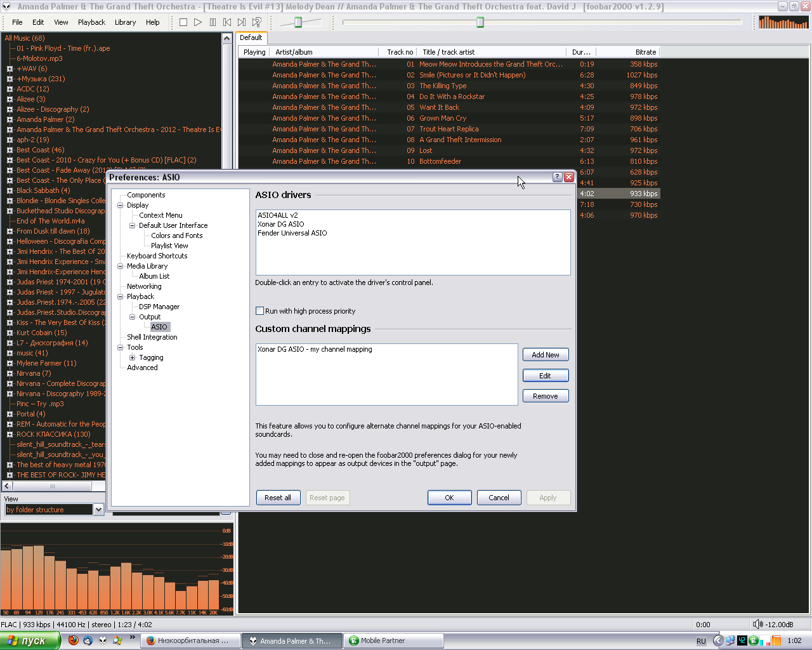Click the peak meter in toolbar
This screenshot has width=812, height=650.
783,22
